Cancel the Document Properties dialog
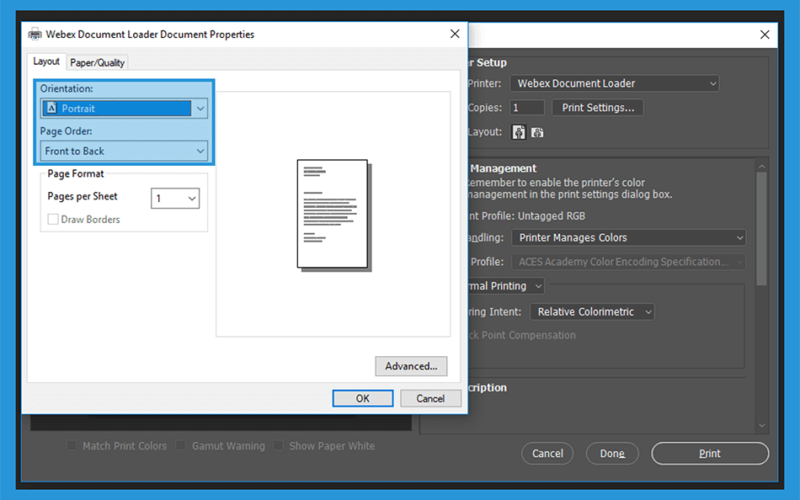 (431, 398)
